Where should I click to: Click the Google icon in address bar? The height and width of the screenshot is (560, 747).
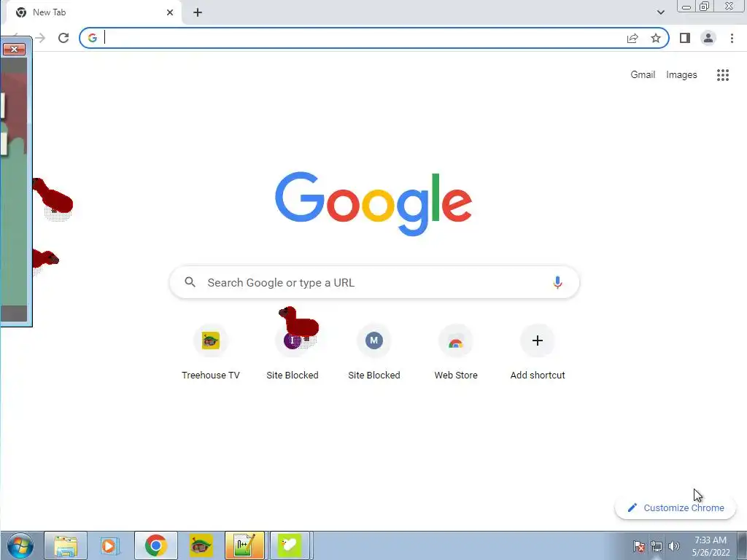[93, 38]
